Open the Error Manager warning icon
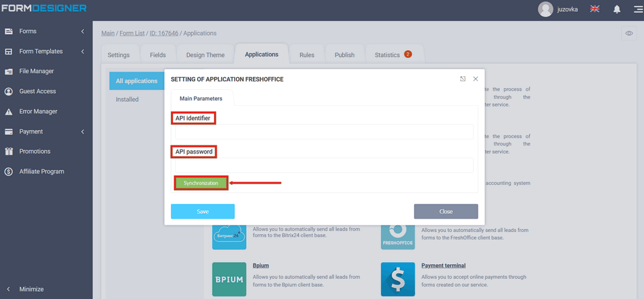This screenshot has height=299, width=644. [x=9, y=111]
